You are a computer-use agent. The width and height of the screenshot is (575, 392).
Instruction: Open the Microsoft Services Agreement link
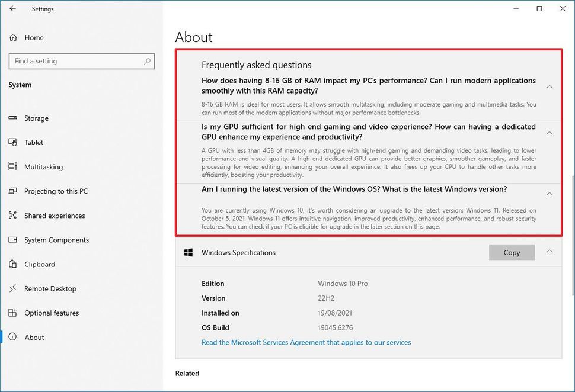306,342
